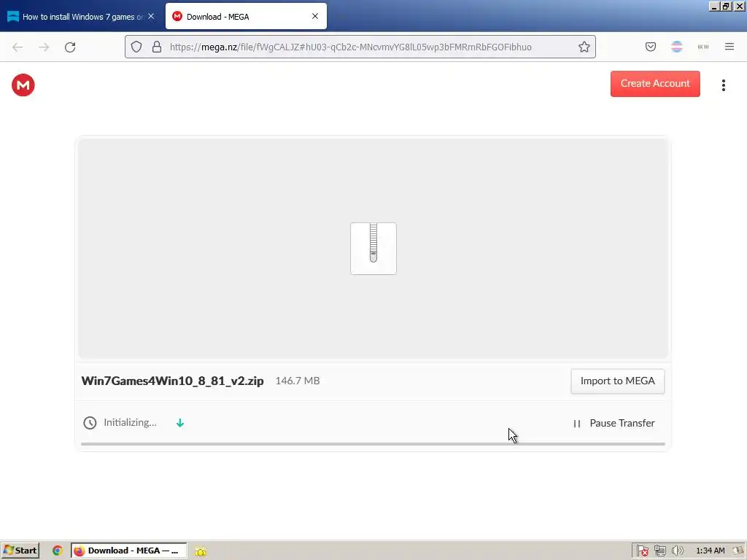Click the 146.7 MB file size text
This screenshot has height=560, width=747.
point(298,381)
